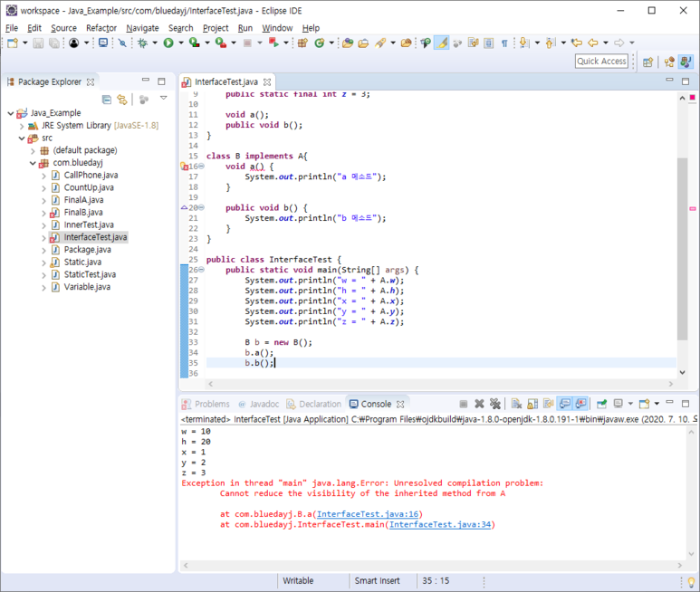Click the pink overview ruler error mark
The width and height of the screenshot is (700, 592).
click(693, 208)
